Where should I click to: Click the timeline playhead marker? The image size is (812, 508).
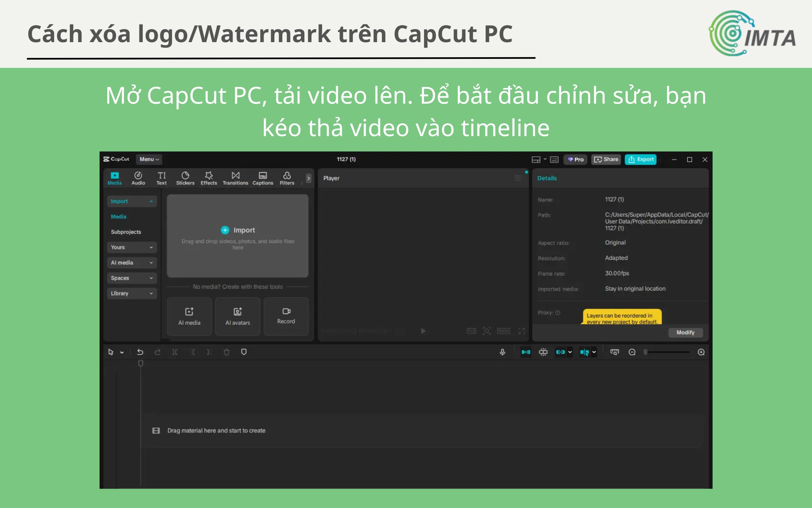point(141,363)
